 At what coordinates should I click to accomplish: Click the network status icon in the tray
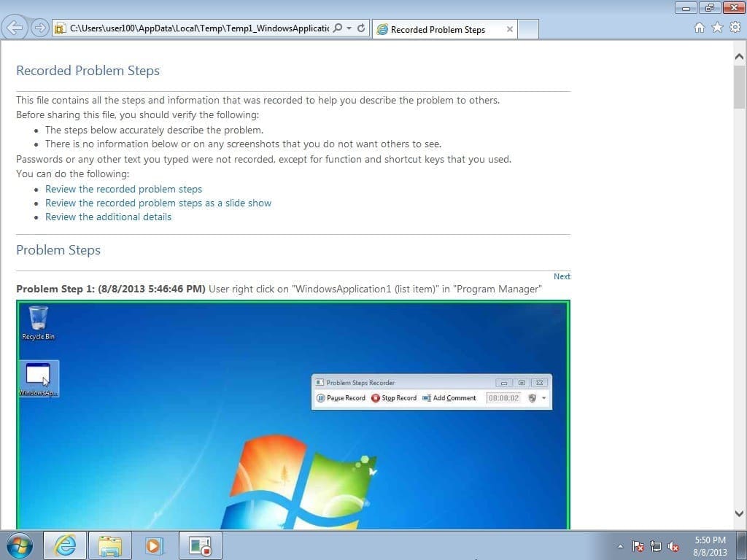(x=656, y=546)
